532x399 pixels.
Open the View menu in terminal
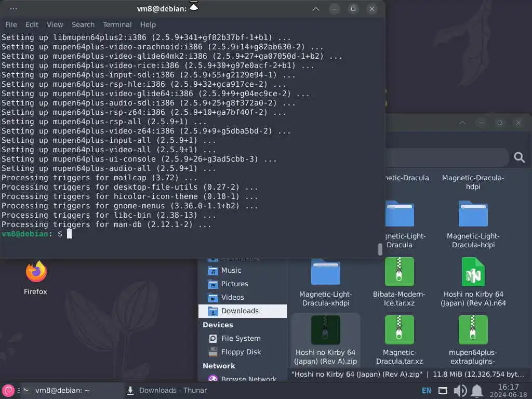[55, 24]
